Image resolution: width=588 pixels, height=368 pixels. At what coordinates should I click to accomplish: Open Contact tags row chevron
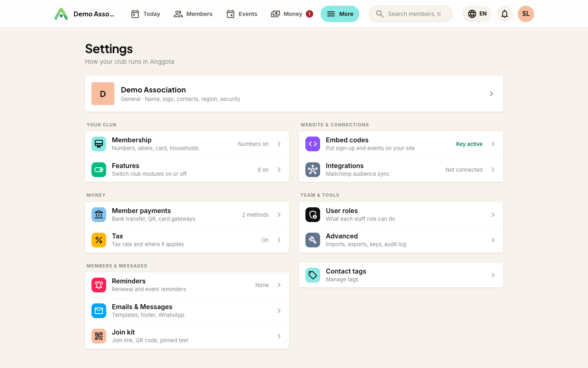(493, 275)
